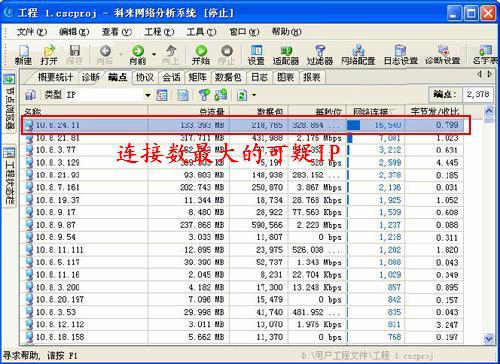
Task: Select the row 10.8.24.11
Action: tap(242, 125)
